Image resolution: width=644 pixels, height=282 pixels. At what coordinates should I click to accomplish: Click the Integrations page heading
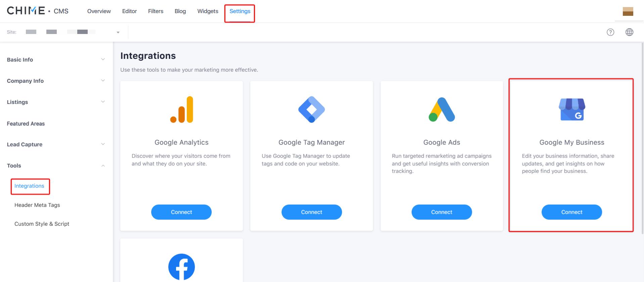148,56
